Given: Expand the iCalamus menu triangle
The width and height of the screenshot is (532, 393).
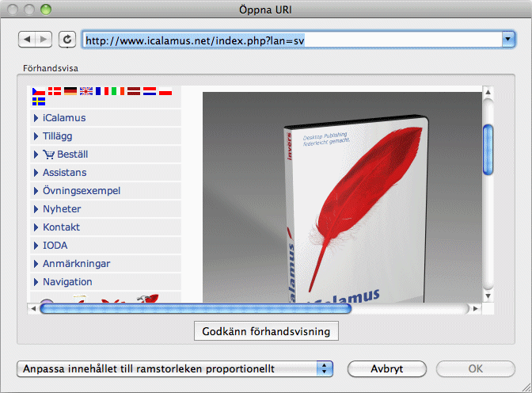Looking at the screenshot, I should coord(36,118).
